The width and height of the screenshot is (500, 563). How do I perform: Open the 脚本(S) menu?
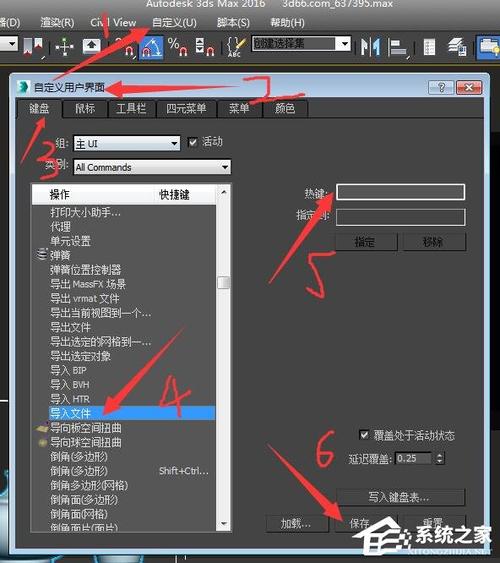(x=233, y=23)
